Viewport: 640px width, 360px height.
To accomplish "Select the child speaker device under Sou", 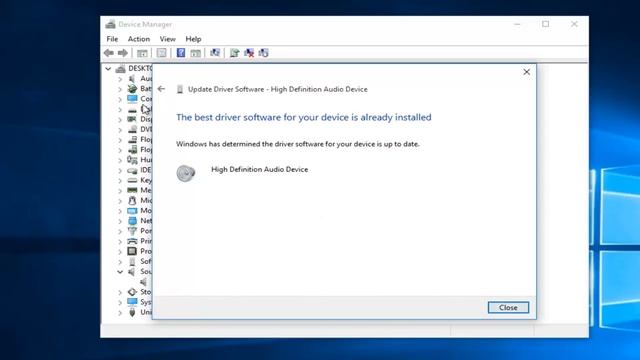I will 143,282.
